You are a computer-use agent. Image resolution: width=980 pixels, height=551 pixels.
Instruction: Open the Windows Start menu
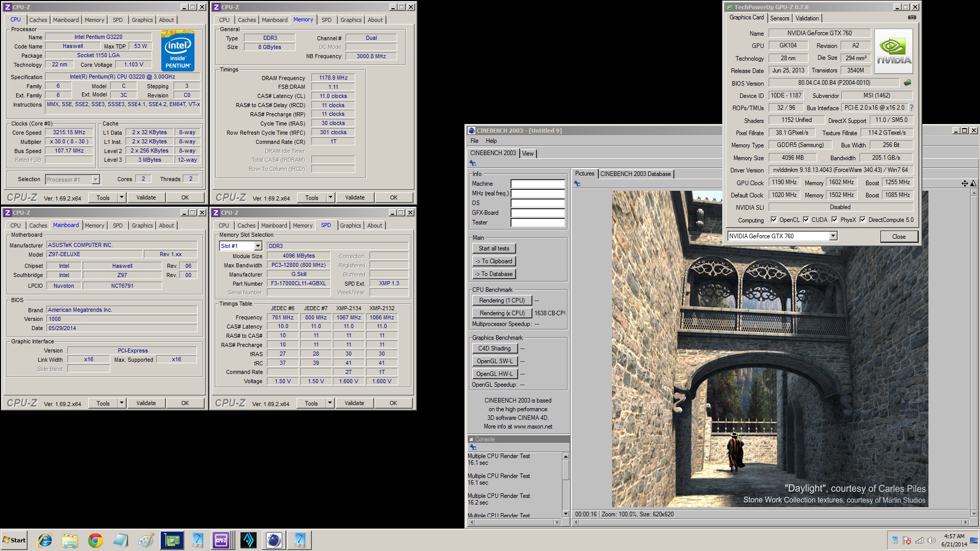pos(14,540)
